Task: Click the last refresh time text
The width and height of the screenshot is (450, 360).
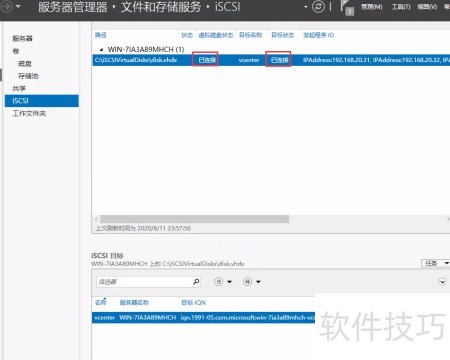Action: (x=143, y=228)
